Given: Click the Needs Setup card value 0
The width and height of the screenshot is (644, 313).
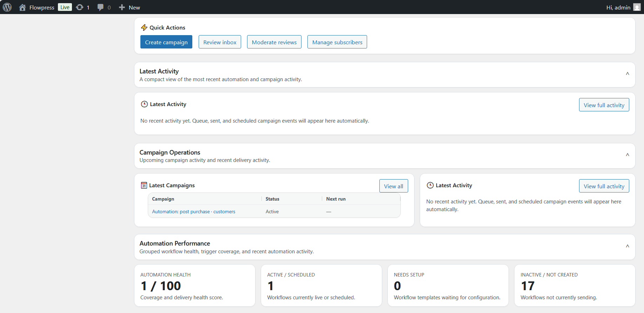Looking at the screenshot, I should [397, 286].
